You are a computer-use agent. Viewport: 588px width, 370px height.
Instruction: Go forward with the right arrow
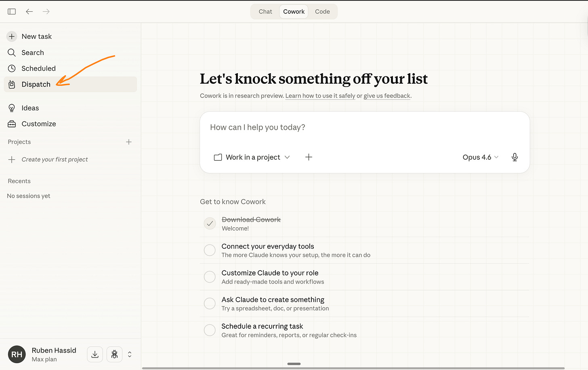[x=46, y=12]
